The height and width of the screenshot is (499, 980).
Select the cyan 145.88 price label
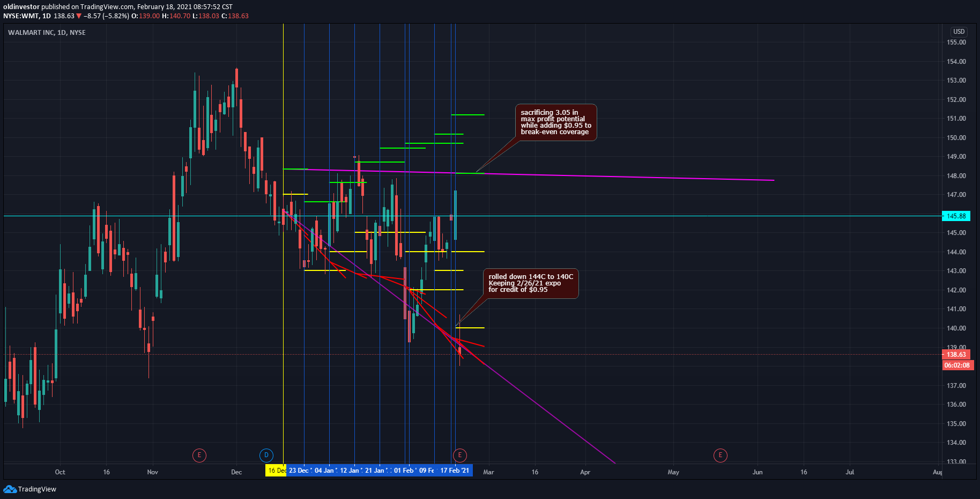coord(956,216)
